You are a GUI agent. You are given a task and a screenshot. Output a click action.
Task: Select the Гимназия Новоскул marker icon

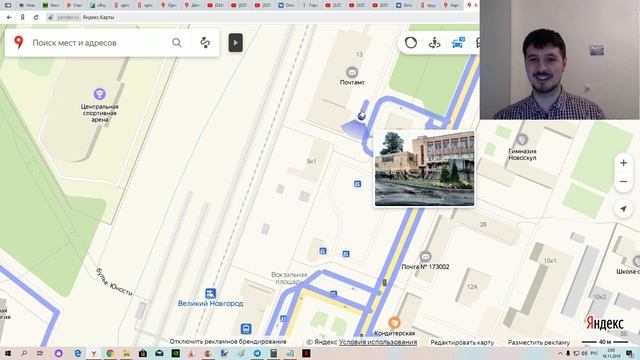tap(522, 140)
